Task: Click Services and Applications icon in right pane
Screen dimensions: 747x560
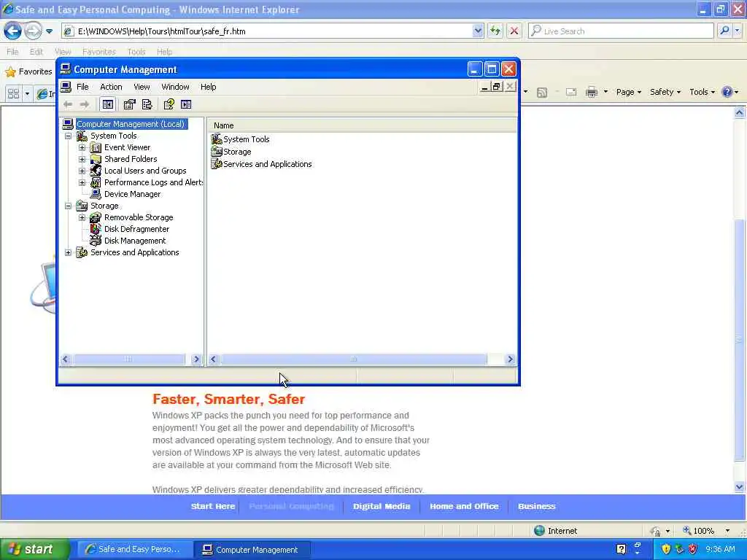Action: coord(217,164)
